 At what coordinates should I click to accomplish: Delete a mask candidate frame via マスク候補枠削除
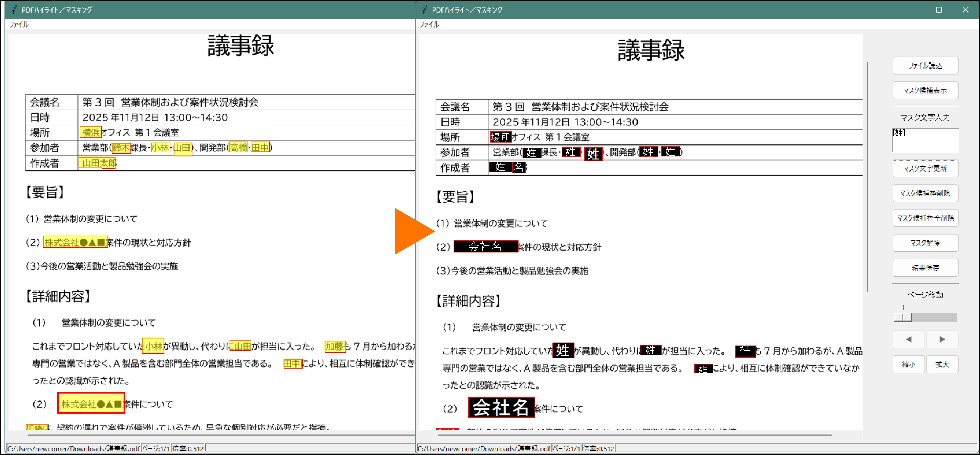tap(925, 193)
